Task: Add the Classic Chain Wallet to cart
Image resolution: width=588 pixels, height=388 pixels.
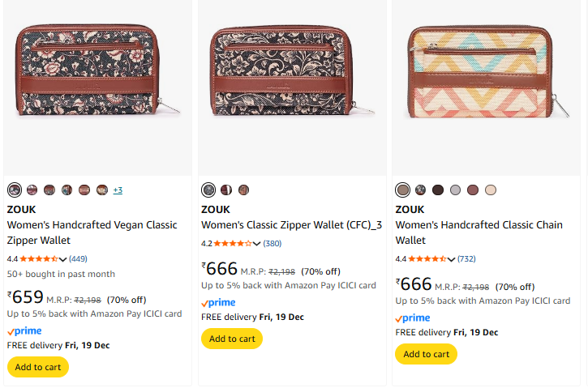Action: pos(426,354)
